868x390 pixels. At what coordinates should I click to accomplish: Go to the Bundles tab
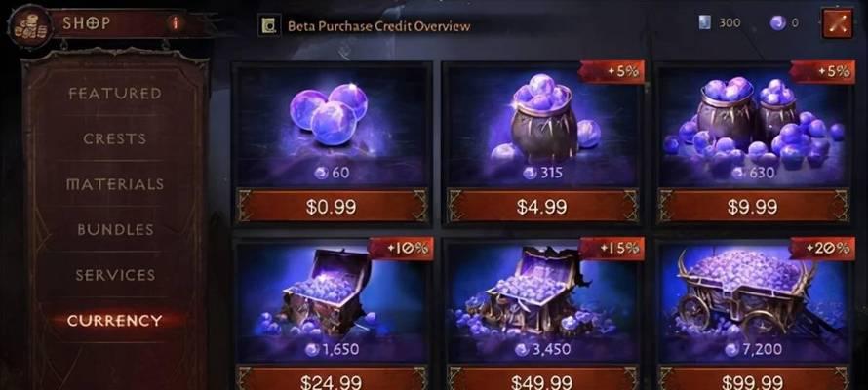click(115, 229)
